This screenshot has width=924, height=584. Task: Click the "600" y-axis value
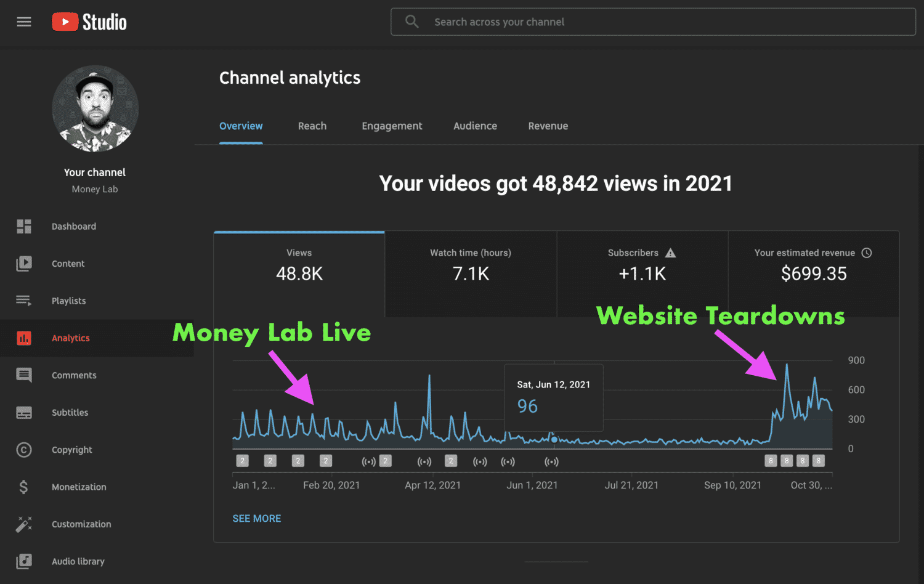coord(856,390)
